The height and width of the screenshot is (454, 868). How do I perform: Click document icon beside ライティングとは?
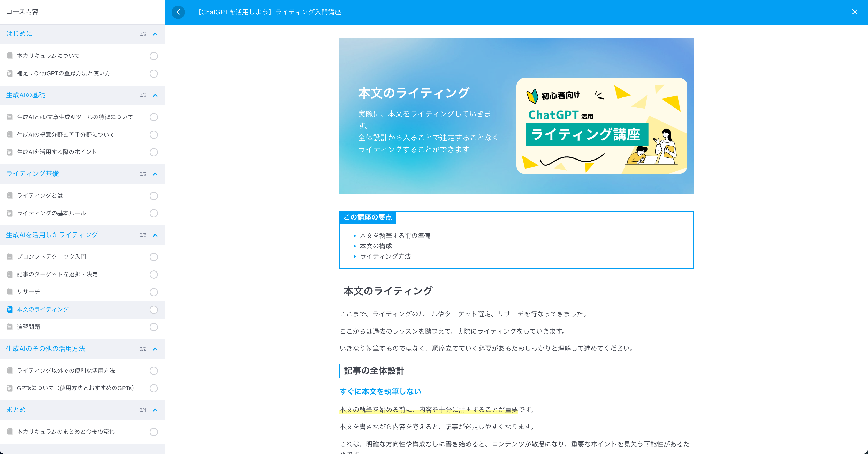point(10,195)
